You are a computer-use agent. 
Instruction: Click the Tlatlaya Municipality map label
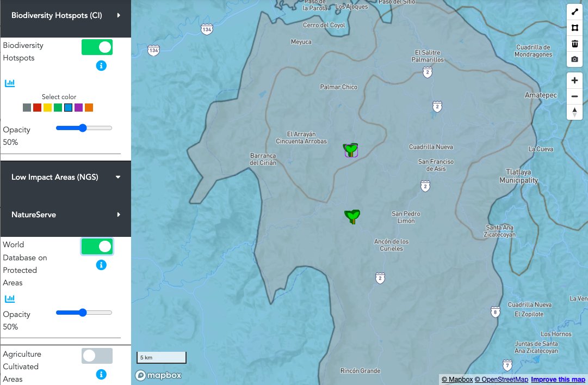point(518,176)
